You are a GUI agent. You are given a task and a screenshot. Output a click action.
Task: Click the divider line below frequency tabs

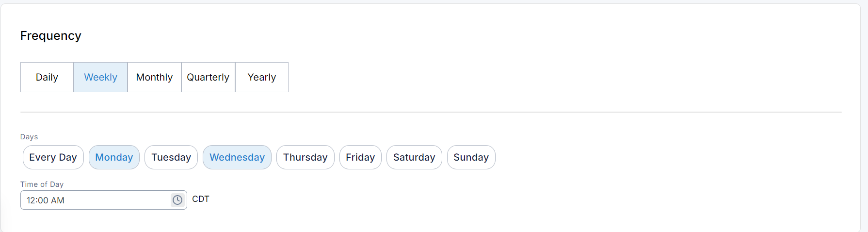click(x=431, y=112)
